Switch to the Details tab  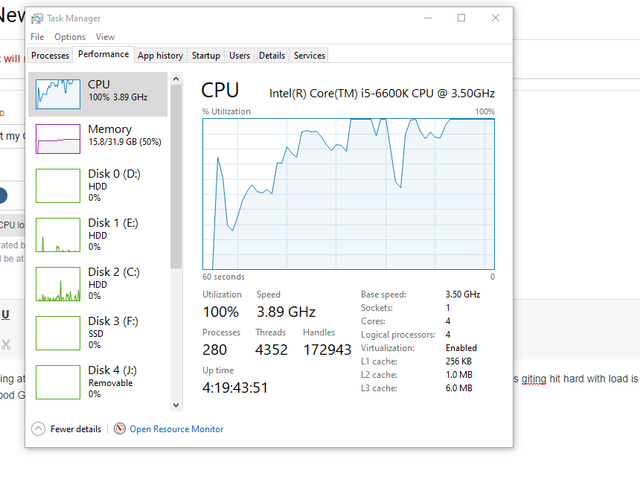tap(272, 56)
